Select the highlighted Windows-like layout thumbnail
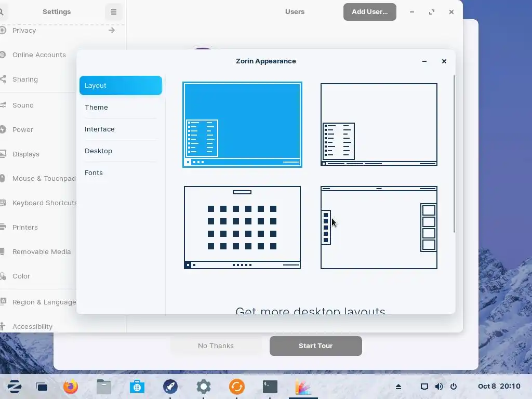The height and width of the screenshot is (399, 532). pyautogui.click(x=242, y=125)
